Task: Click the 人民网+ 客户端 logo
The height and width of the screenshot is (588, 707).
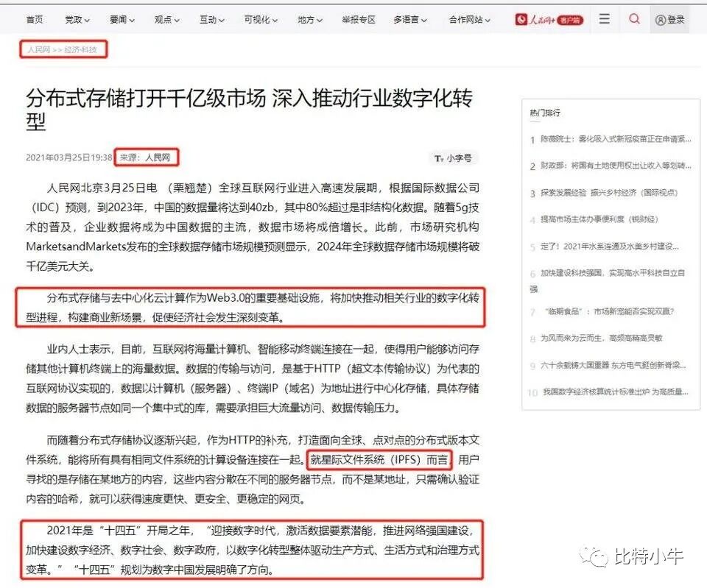Action: [x=549, y=19]
